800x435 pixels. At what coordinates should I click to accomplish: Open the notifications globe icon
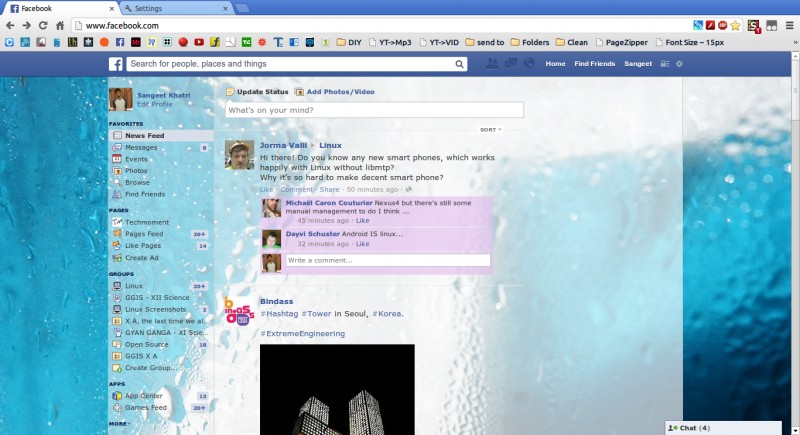[529, 63]
